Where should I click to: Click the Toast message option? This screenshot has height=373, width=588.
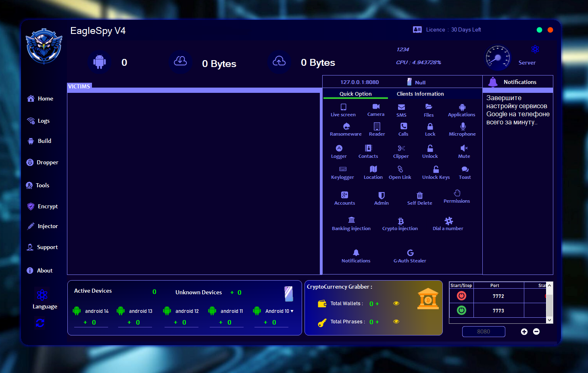coord(465,172)
